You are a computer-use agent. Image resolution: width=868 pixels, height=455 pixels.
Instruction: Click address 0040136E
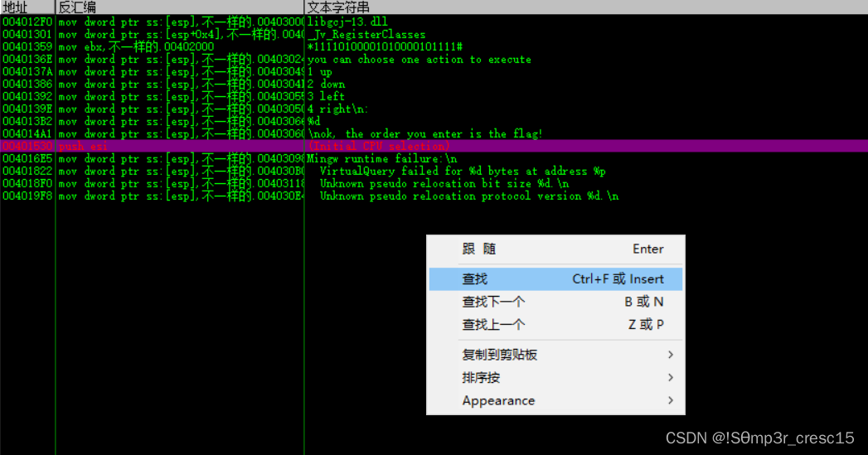(27, 59)
